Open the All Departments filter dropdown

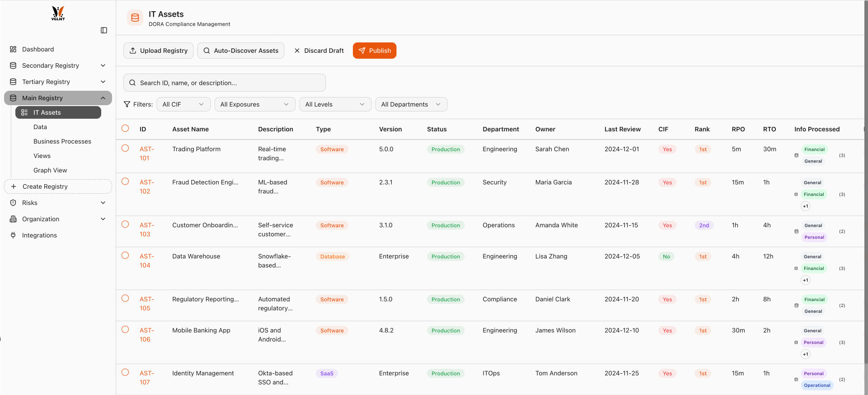pos(411,104)
